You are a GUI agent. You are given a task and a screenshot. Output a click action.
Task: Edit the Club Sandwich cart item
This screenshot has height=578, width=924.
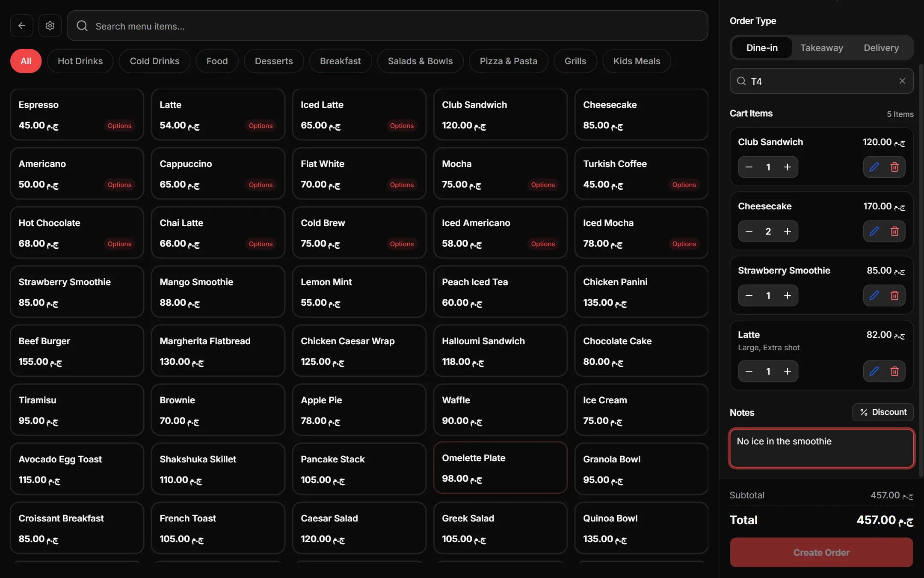tap(874, 167)
